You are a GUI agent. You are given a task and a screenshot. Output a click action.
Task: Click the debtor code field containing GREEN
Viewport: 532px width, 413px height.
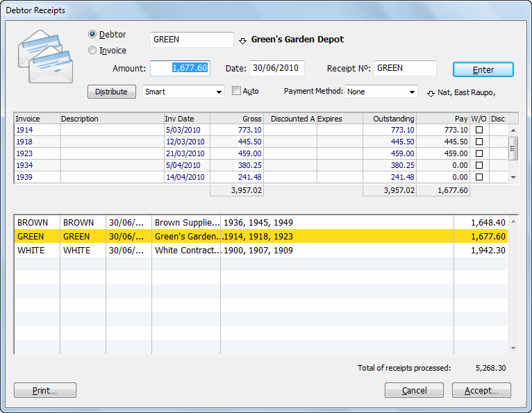[x=192, y=40]
